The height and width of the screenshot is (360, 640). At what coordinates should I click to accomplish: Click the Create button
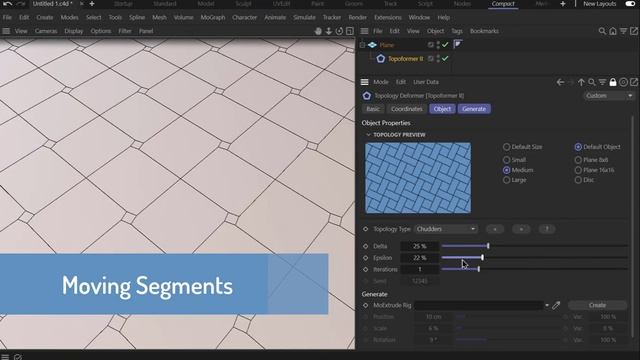[x=597, y=305]
